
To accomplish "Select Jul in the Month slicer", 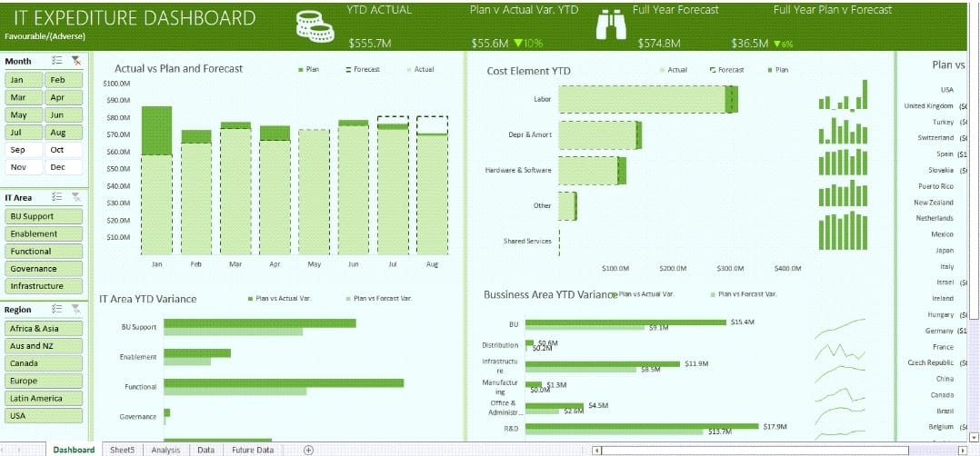I will click(x=25, y=133).
